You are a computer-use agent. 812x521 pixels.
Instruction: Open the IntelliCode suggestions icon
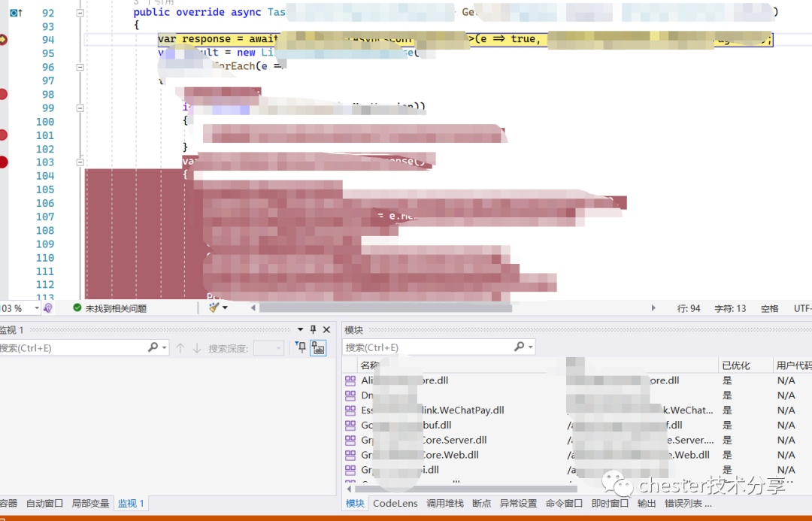48,308
